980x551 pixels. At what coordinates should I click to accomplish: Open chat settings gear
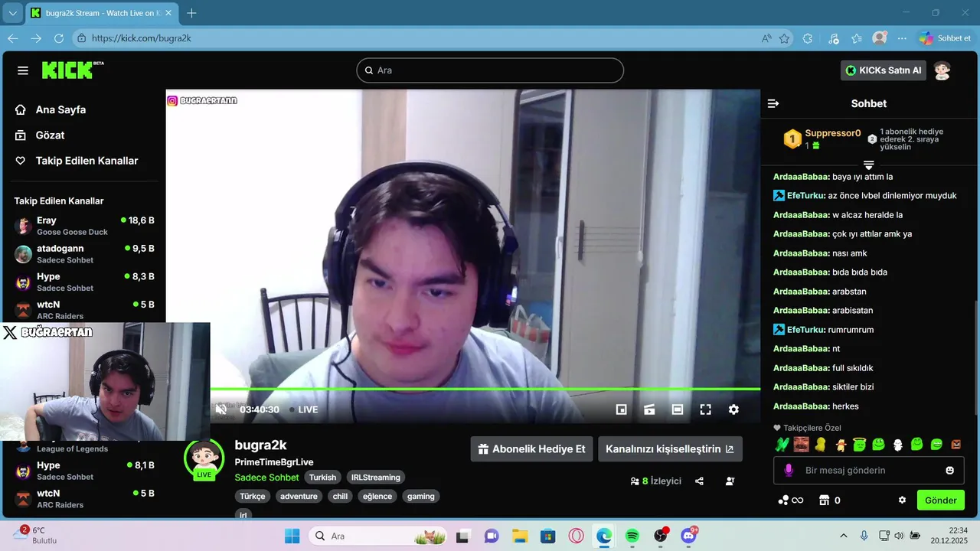(902, 500)
